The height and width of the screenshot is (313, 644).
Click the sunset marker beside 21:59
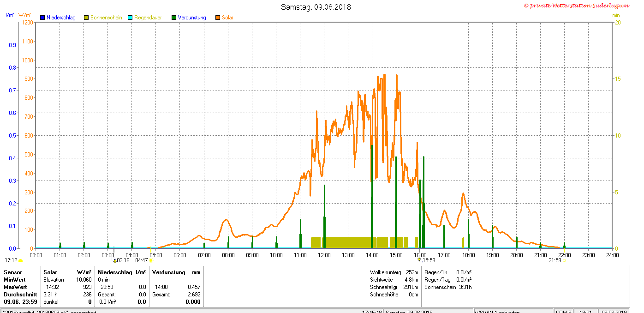564,261
